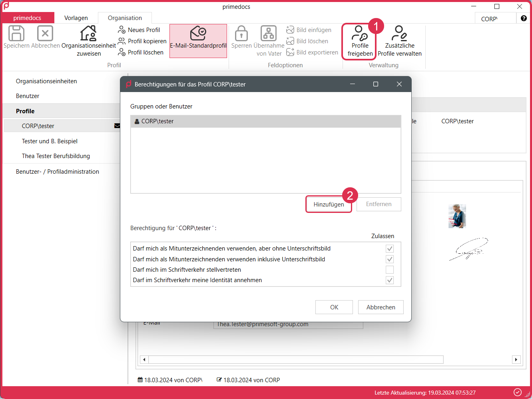This screenshot has width=532, height=399.
Task: Click the profile photo thumbnail
Action: [x=457, y=216]
